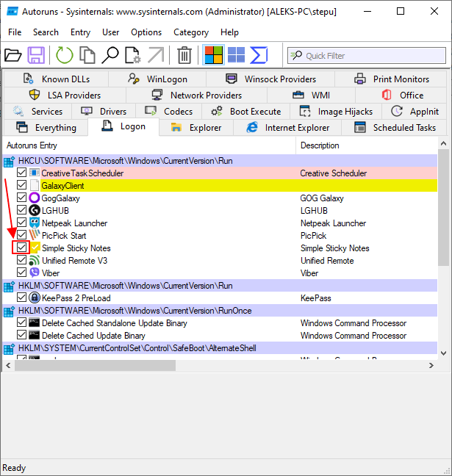This screenshot has height=476, width=452.
Task: Click the Properties page-with-gear icon
Action: pyautogui.click(x=133, y=55)
